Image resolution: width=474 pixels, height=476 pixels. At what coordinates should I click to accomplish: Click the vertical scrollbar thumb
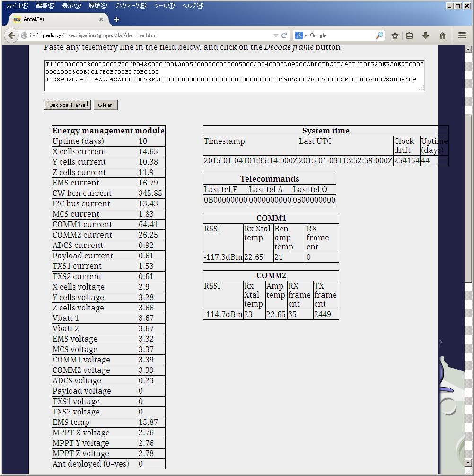click(x=468, y=198)
